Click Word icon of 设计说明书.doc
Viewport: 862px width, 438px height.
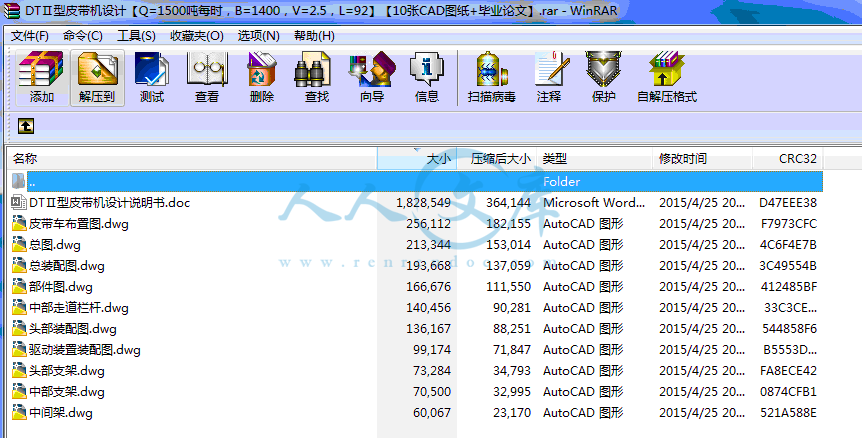coord(19,202)
